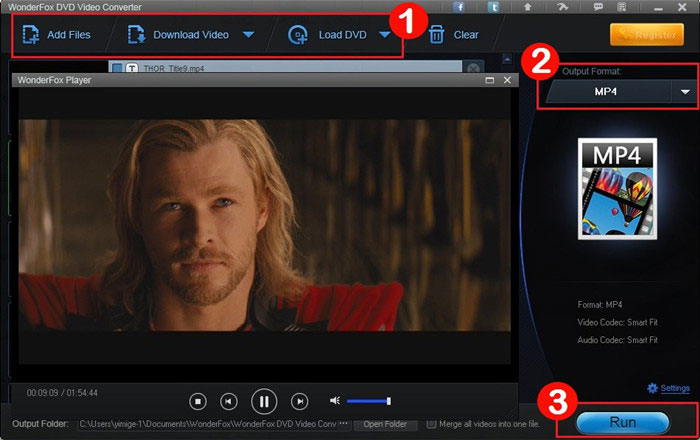700x440 pixels.
Task: Click the Audio Codec: Smart Fit text
Action: [x=617, y=340]
